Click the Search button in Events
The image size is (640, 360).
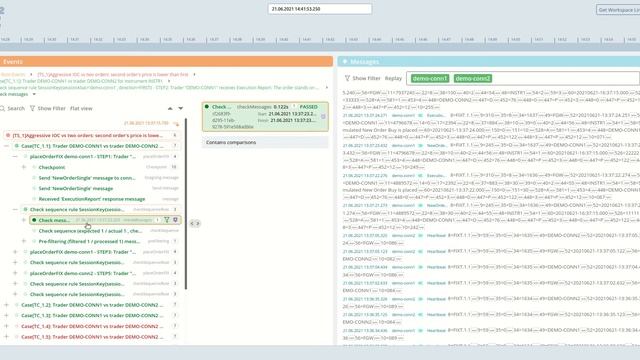pyautogui.click(x=13, y=109)
